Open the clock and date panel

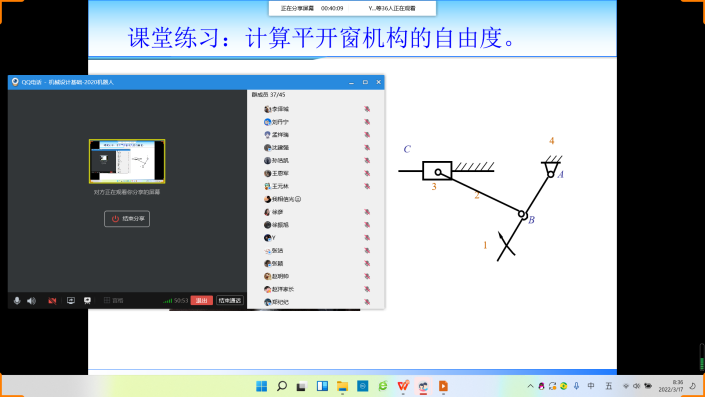pos(671,386)
